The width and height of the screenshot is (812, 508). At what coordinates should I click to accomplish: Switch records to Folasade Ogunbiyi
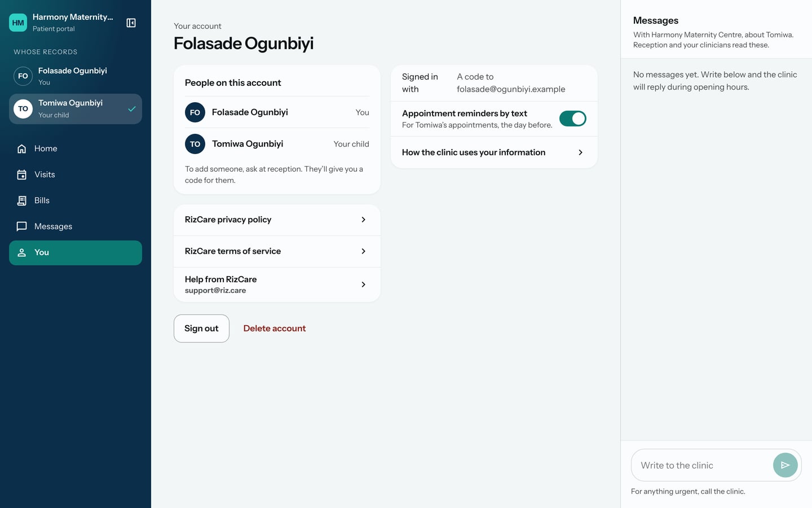click(76, 76)
